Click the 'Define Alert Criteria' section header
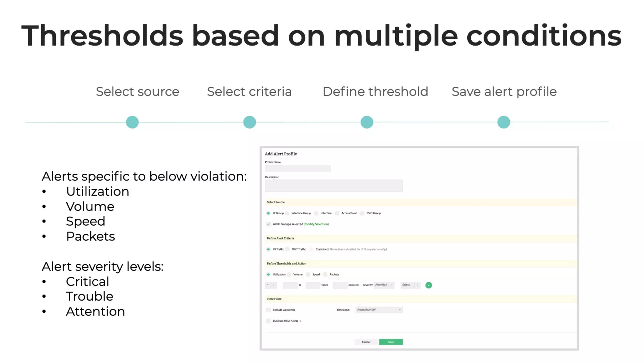The height and width of the screenshot is (362, 644). pos(280,238)
